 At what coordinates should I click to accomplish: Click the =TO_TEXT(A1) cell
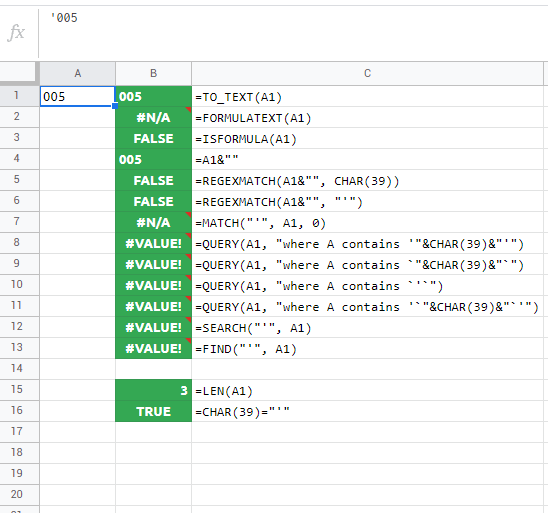pyautogui.click(x=367, y=96)
